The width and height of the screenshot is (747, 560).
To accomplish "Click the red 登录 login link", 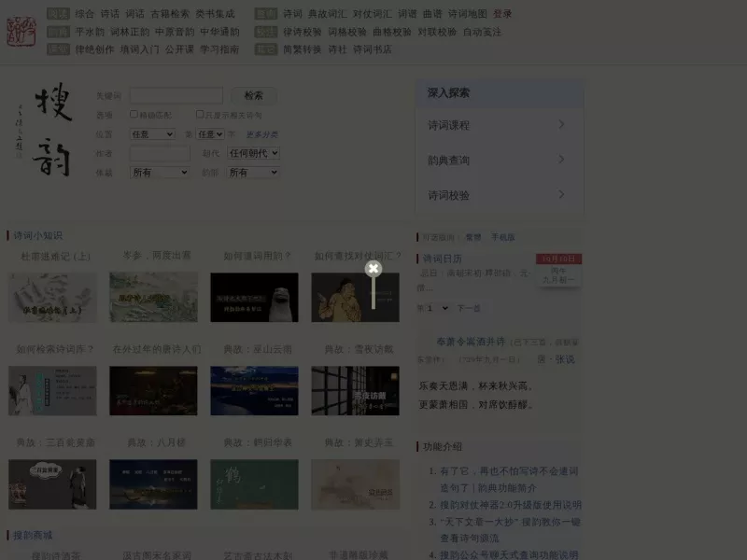I will 502,14.
